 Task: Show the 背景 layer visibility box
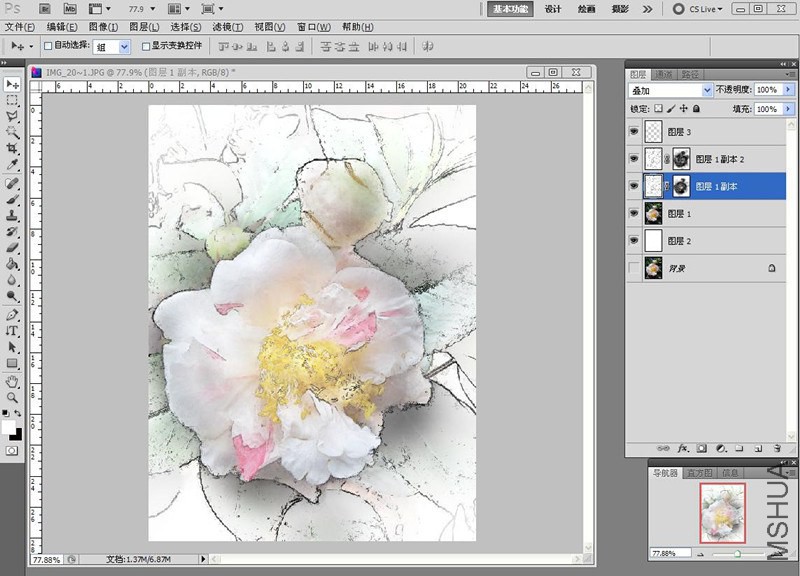coord(634,268)
